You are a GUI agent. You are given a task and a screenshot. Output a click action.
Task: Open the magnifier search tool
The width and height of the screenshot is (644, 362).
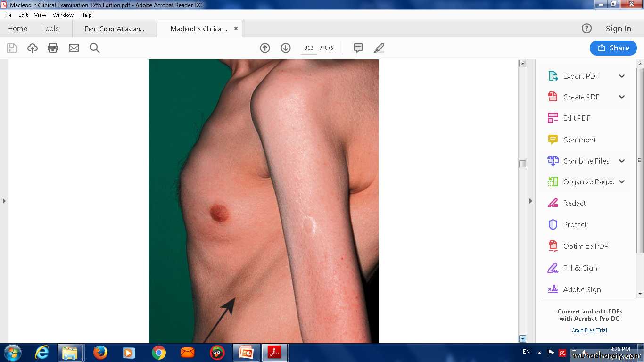point(95,48)
